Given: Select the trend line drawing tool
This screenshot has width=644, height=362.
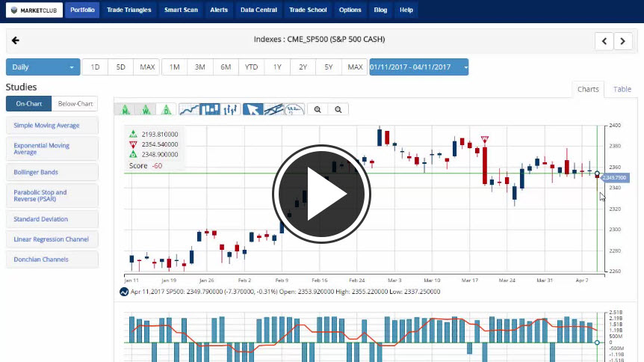Looking at the screenshot, I should coord(273,109).
